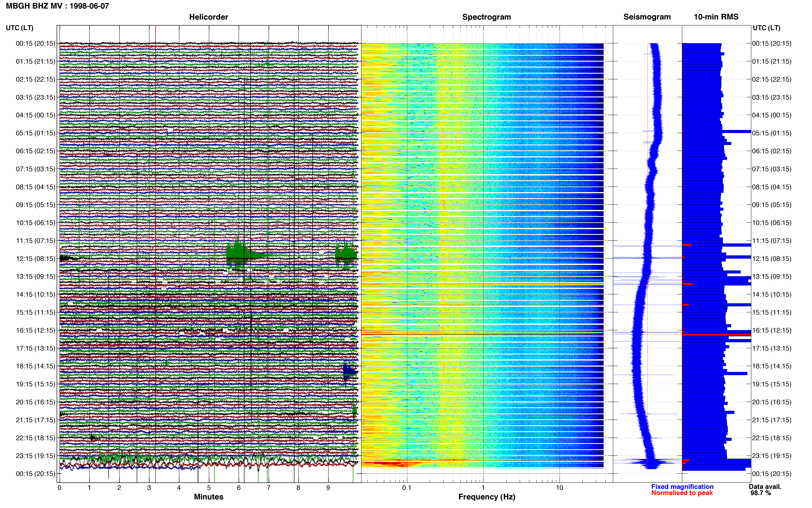The width and height of the screenshot is (812, 508).
Task: Click left time label '00:15 (20:15)' at top
Action: [x=36, y=43]
